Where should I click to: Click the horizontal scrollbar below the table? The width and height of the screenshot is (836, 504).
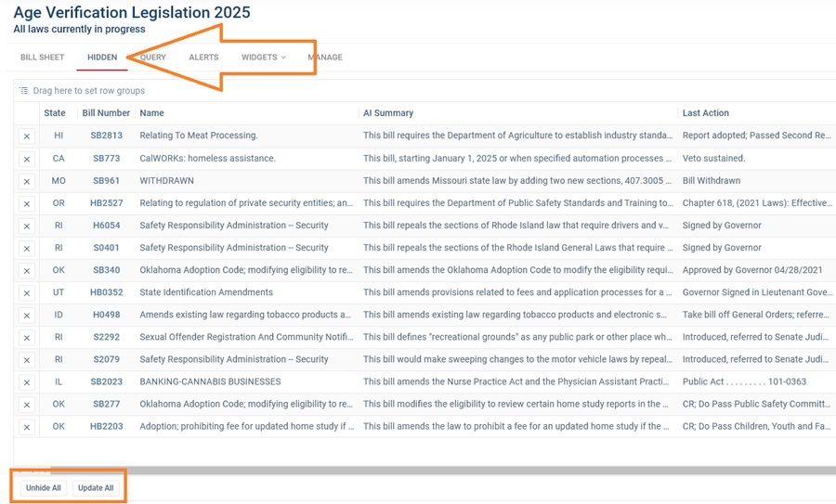click(x=418, y=471)
